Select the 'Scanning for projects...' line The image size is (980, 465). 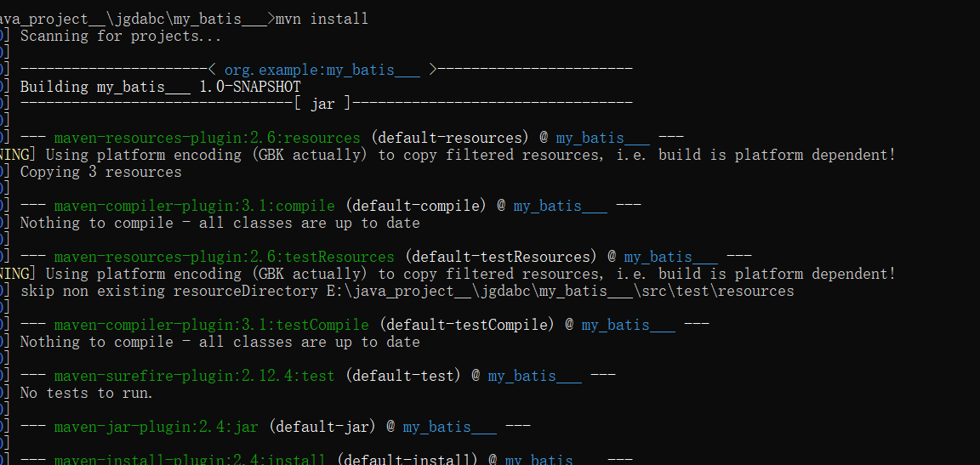[121, 37]
